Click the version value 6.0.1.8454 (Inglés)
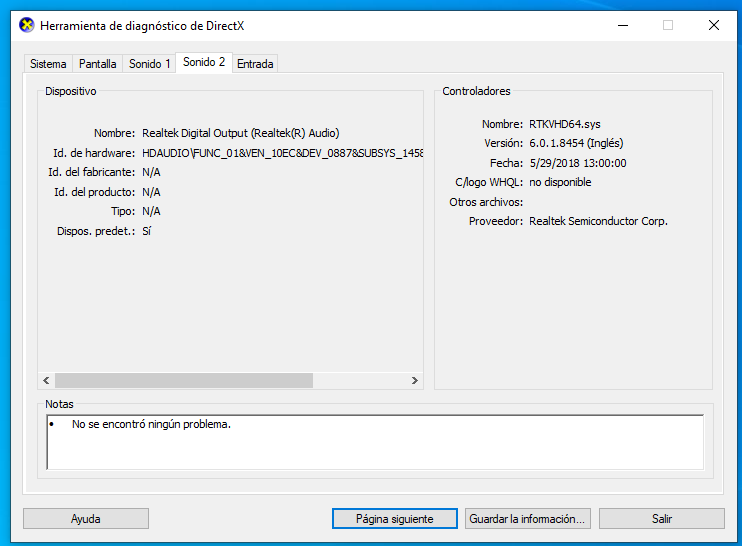This screenshot has width=742, height=546. [576, 143]
